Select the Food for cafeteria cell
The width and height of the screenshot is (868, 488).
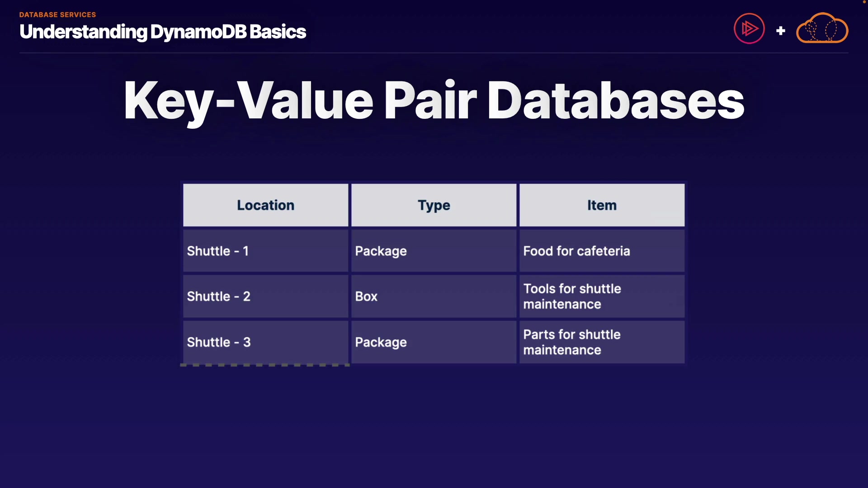point(602,251)
